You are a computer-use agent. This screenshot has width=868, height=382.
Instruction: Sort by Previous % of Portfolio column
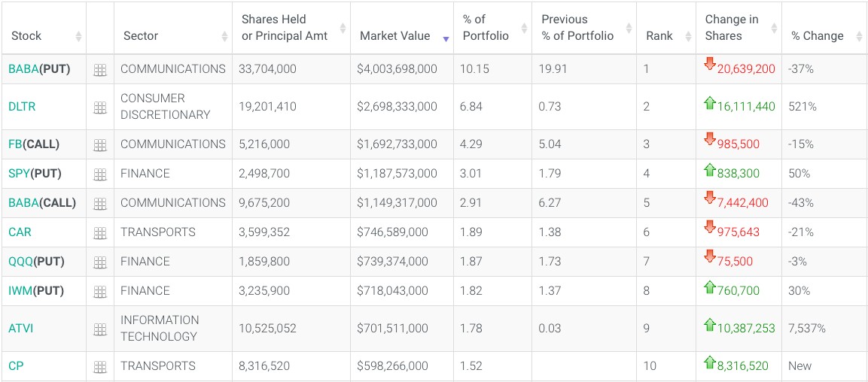pyautogui.click(x=577, y=28)
